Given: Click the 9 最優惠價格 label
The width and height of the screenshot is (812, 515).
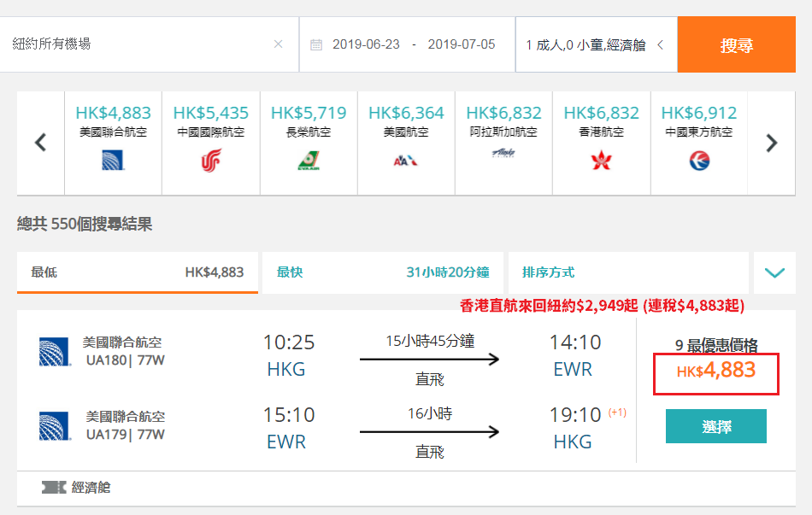Looking at the screenshot, I should point(716,345).
